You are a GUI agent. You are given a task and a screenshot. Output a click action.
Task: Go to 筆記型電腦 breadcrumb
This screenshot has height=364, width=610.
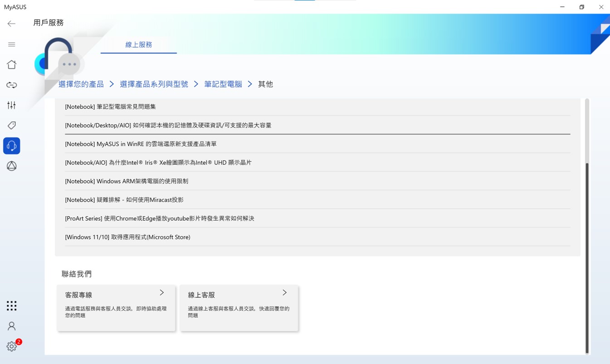(223, 84)
